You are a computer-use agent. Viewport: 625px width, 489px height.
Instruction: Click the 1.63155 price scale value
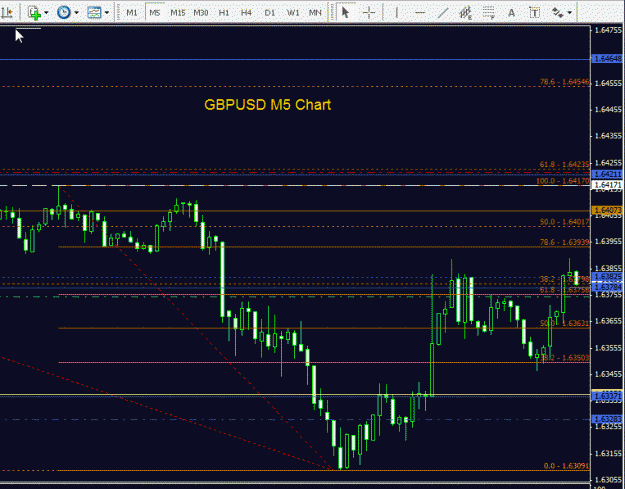coord(608,453)
